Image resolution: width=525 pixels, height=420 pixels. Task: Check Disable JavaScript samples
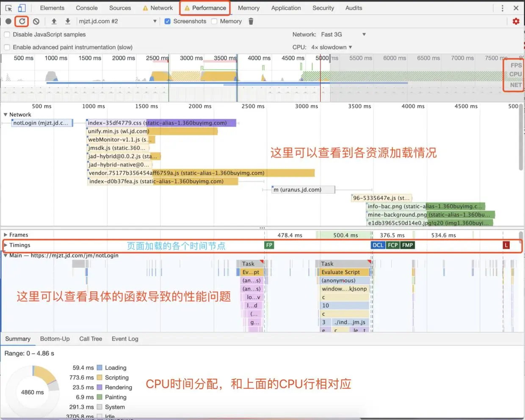click(7, 34)
